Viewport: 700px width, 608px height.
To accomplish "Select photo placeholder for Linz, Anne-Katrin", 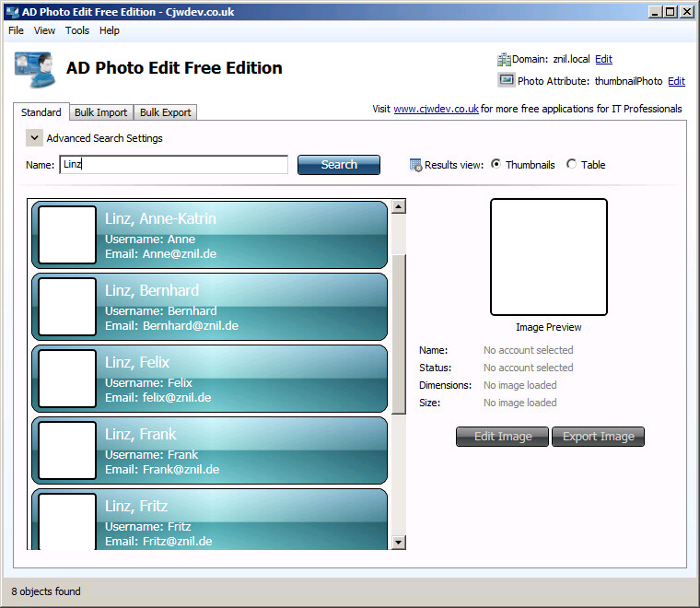I will (67, 235).
